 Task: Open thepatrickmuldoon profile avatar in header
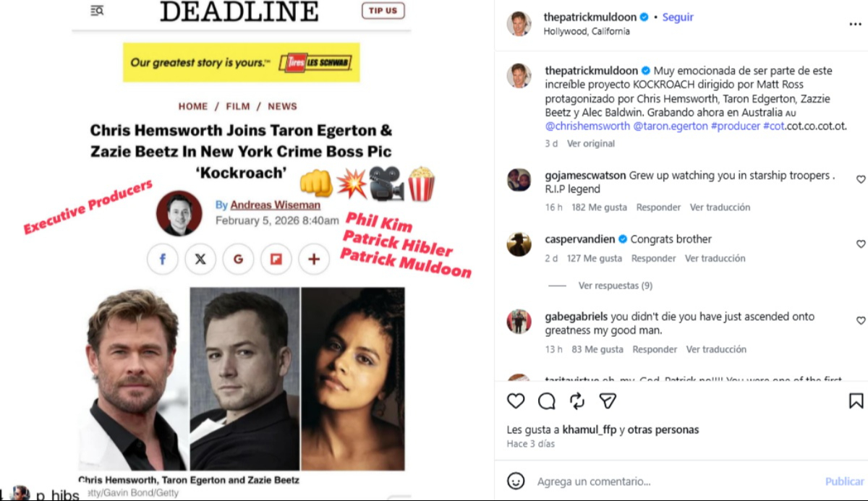519,24
